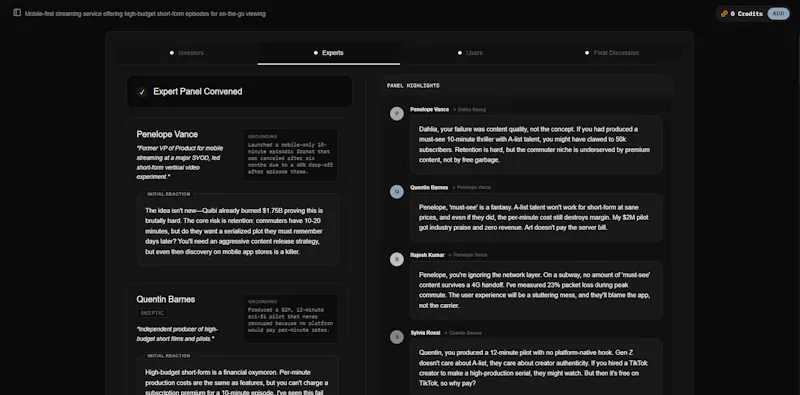The width and height of the screenshot is (800, 395).
Task: Click 'Rajesh Kumar' sender name in highlights
Action: click(x=427, y=255)
